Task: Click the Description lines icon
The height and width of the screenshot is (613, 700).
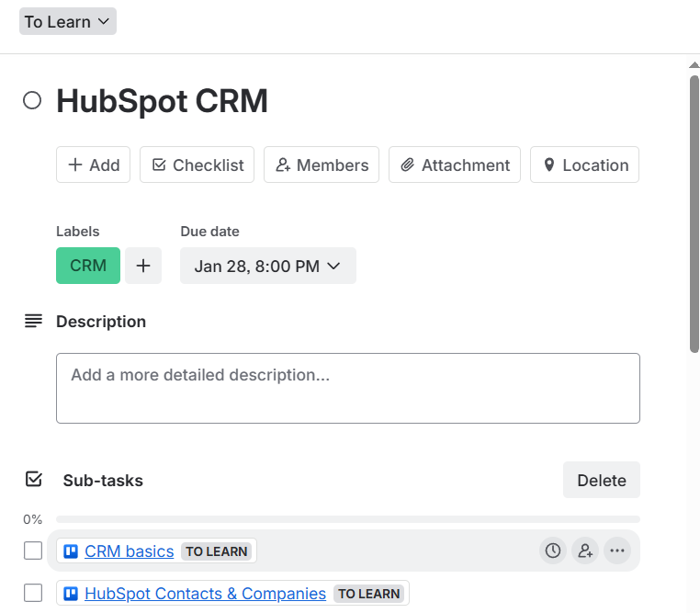Action: click(33, 321)
